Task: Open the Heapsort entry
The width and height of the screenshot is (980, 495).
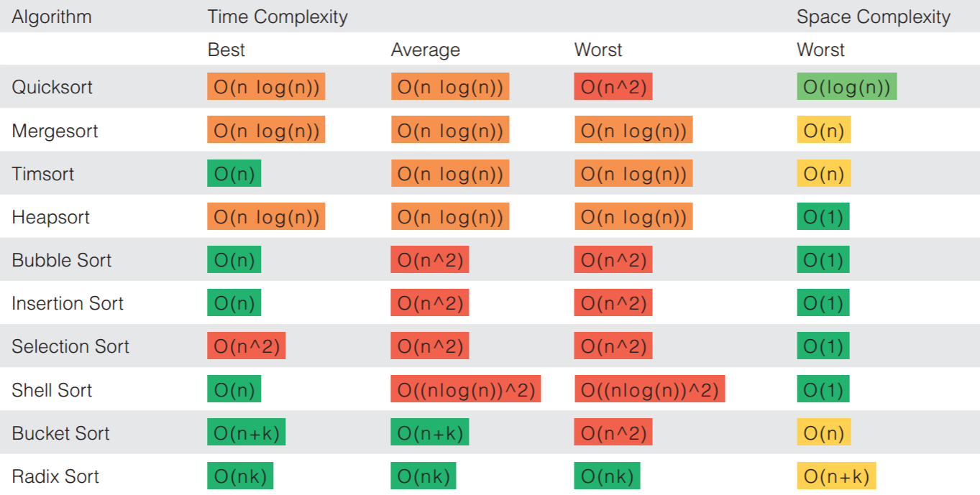Action: (50, 217)
